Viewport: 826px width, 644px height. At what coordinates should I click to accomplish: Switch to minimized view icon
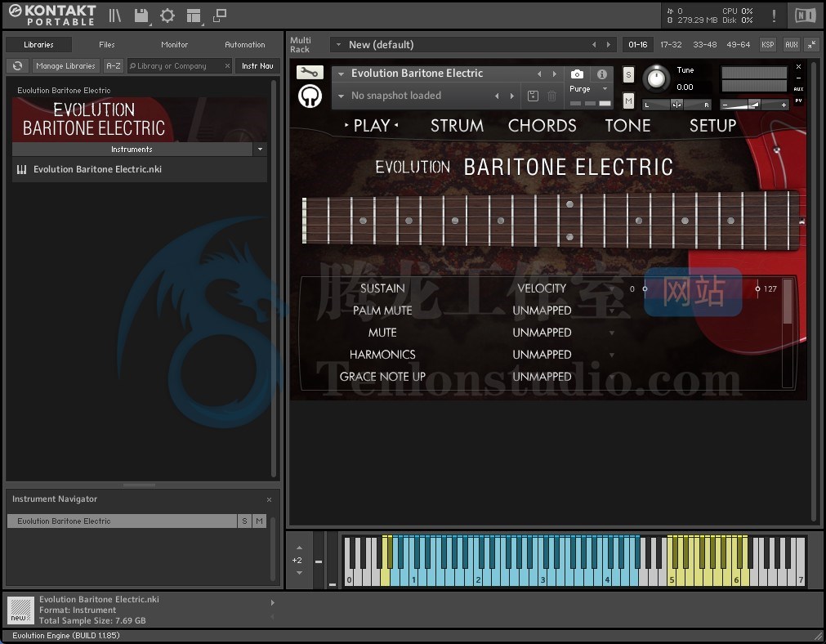(x=220, y=16)
